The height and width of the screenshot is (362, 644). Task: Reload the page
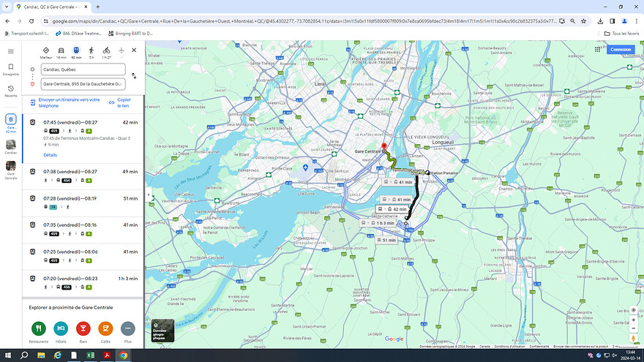point(31,21)
